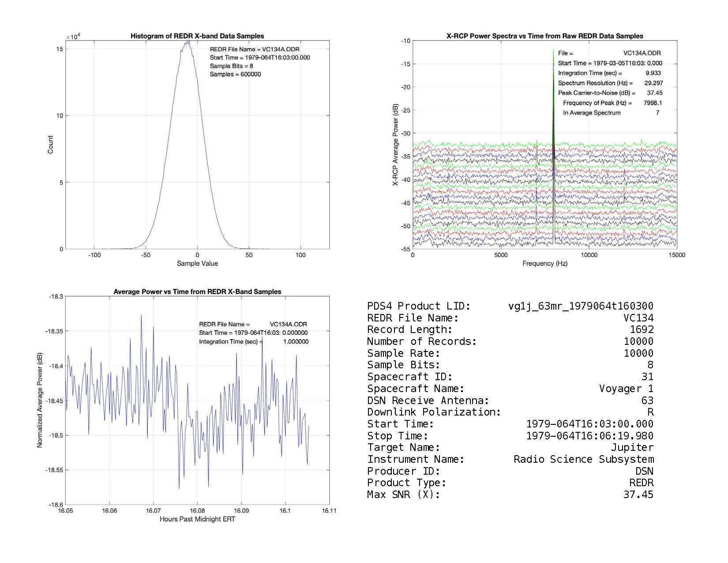
Task: Click the 'Count' y-axis label
Action: [x=50, y=145]
